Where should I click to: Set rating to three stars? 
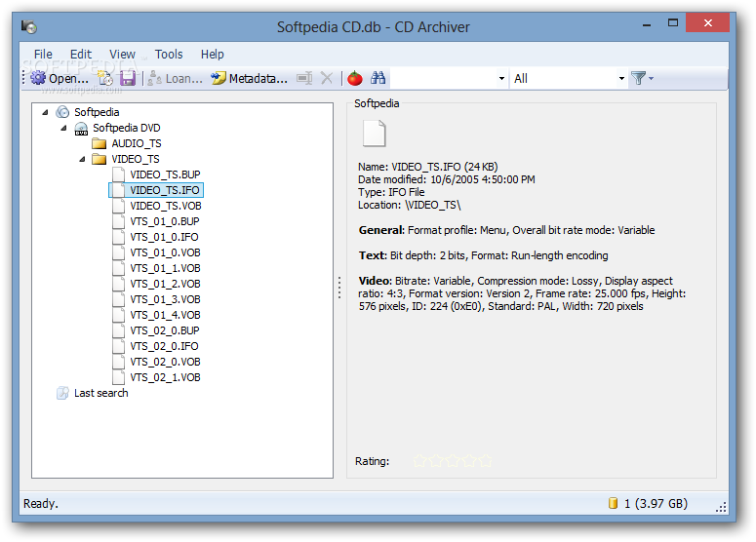453,461
